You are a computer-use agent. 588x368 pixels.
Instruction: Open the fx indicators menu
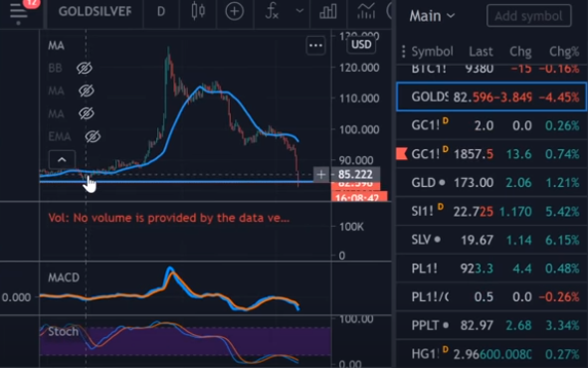272,11
